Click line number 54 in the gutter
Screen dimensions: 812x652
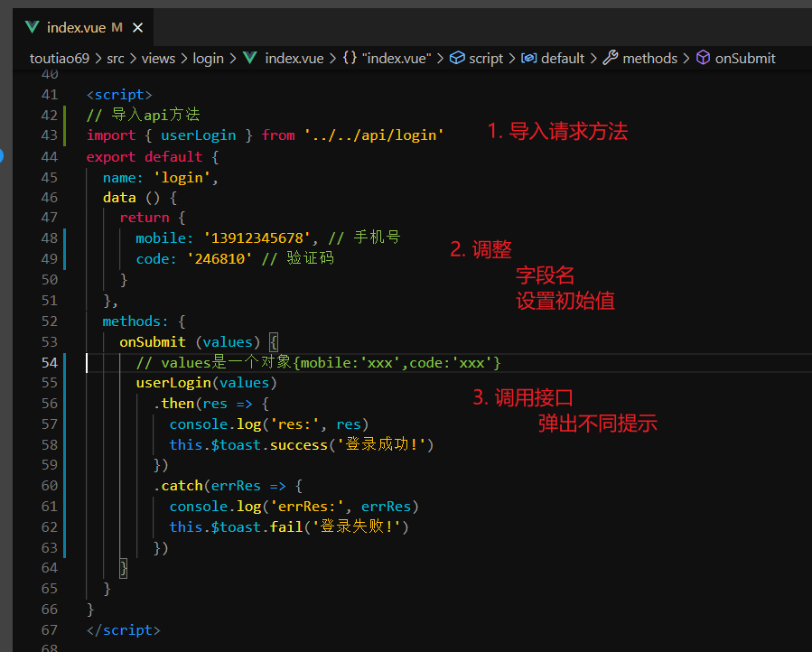pos(50,362)
